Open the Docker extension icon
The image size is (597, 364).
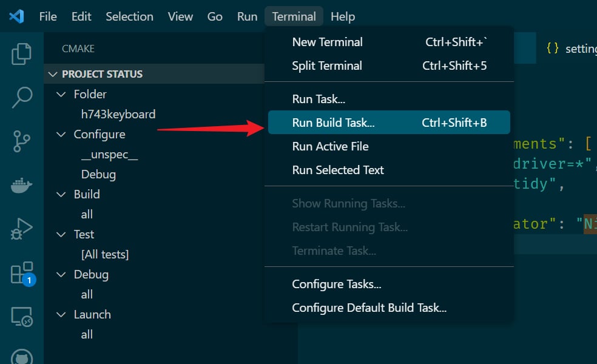22,186
